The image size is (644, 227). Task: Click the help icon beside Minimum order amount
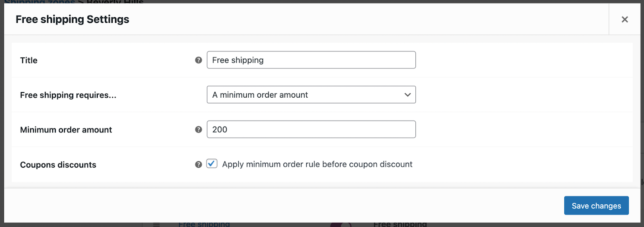pyautogui.click(x=198, y=130)
